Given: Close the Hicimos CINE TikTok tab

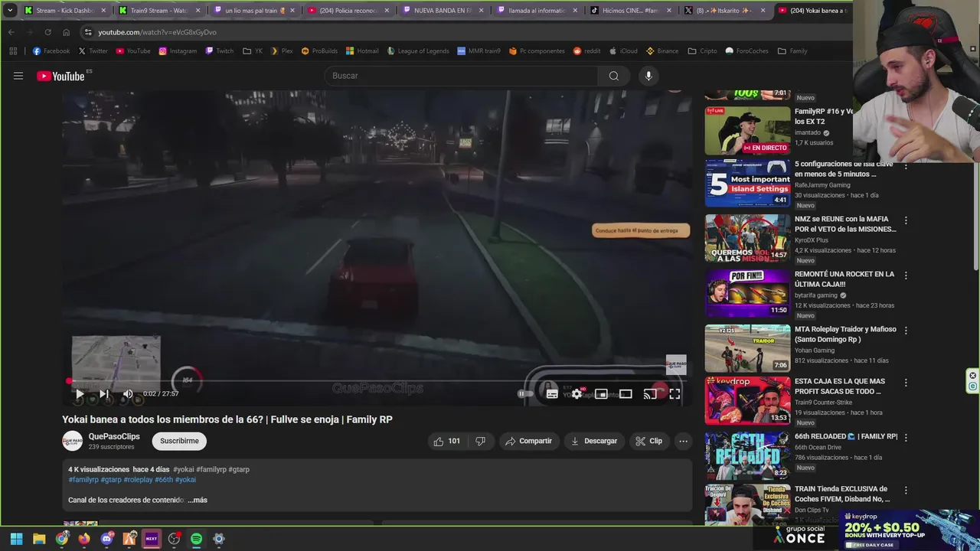Looking at the screenshot, I should [670, 11].
